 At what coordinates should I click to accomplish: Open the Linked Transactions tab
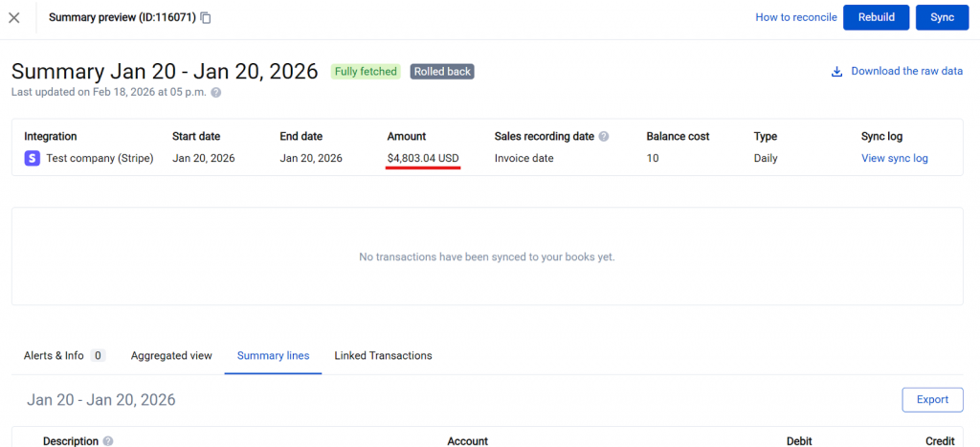tap(383, 356)
